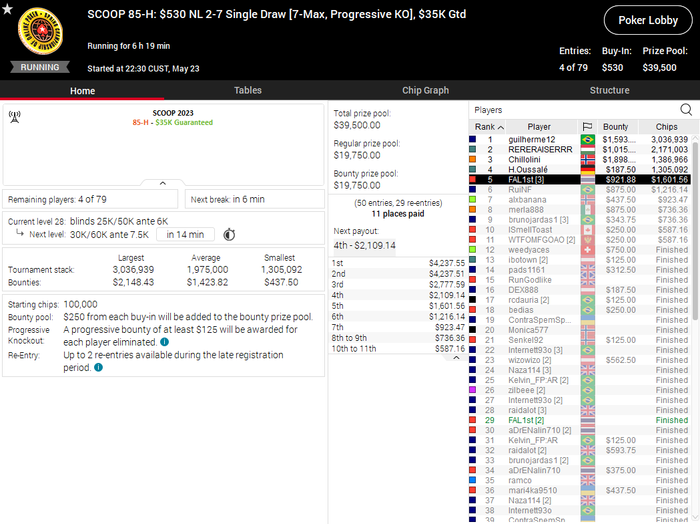Select player mari4ka9510 row

pos(579,490)
